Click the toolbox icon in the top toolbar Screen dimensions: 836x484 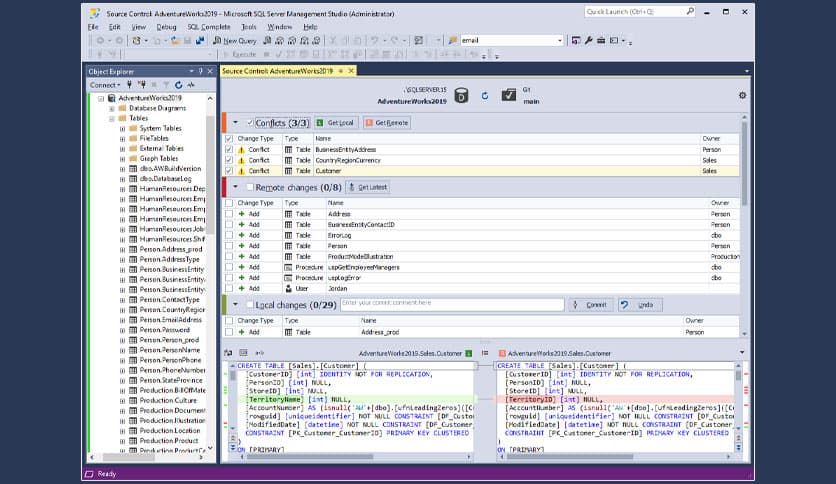click(601, 41)
